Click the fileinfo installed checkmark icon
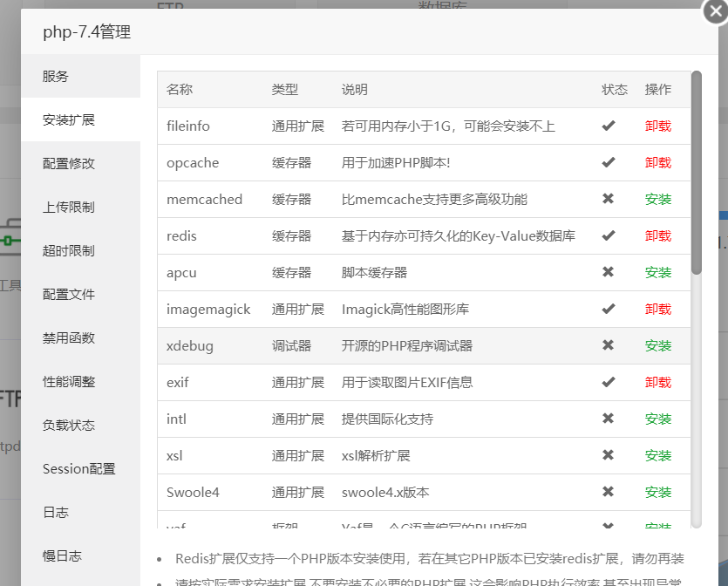728x586 pixels. coord(609,126)
